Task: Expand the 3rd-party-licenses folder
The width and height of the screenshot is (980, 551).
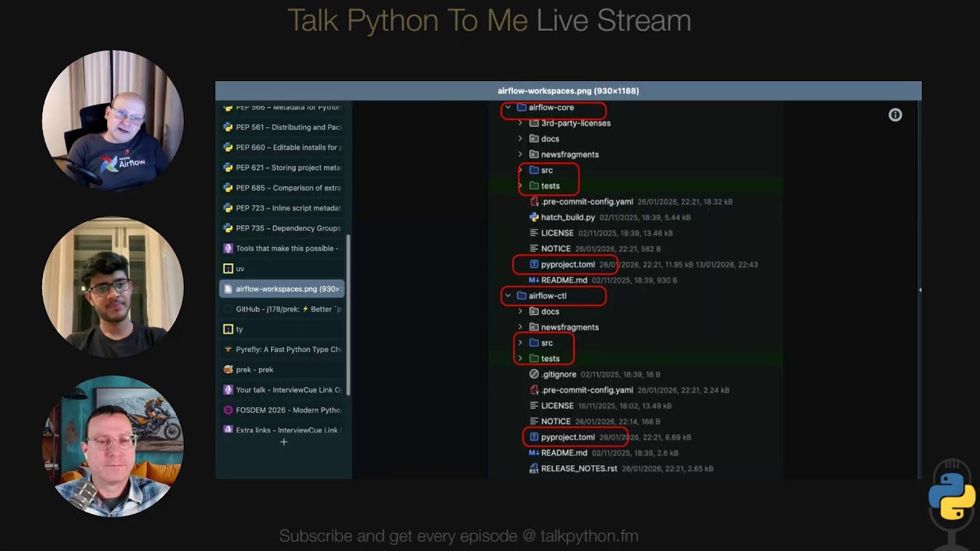Action: [521, 123]
